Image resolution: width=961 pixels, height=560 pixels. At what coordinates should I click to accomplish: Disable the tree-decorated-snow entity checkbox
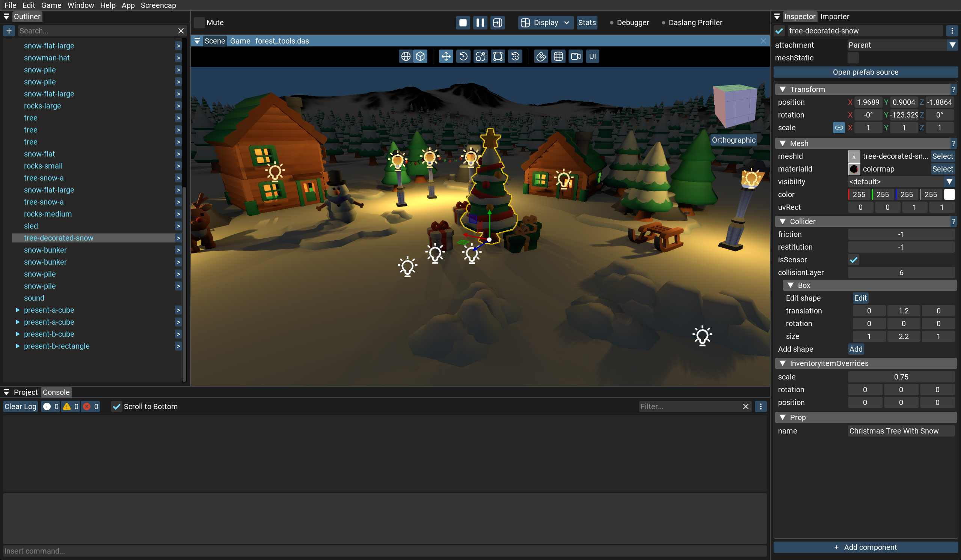[x=780, y=31]
